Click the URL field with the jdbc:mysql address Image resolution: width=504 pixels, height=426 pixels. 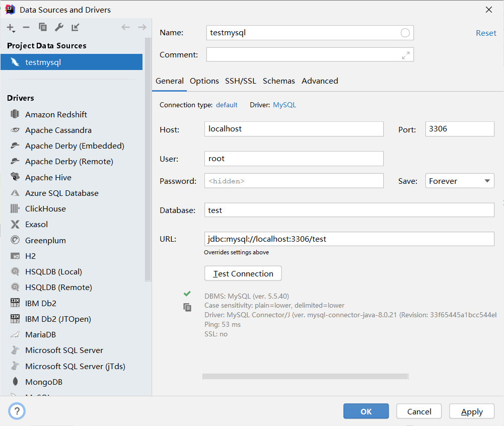[x=349, y=239]
